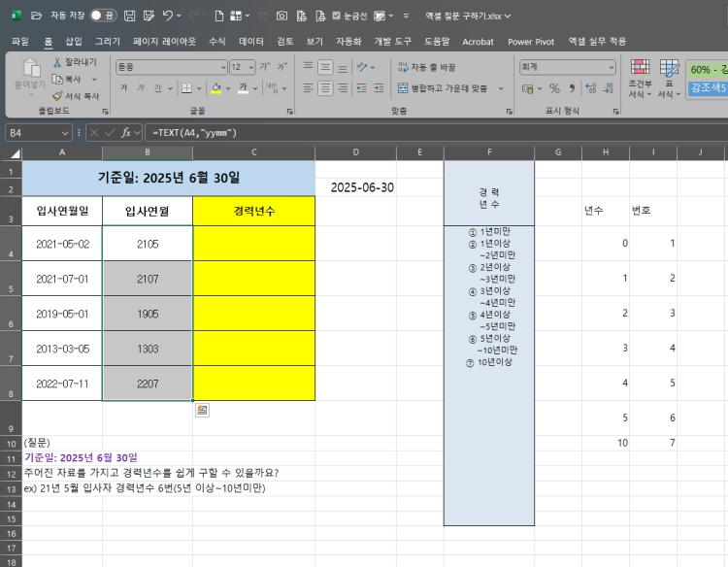
Task: Open the font size dropdown showing 12
Action: tap(251, 67)
